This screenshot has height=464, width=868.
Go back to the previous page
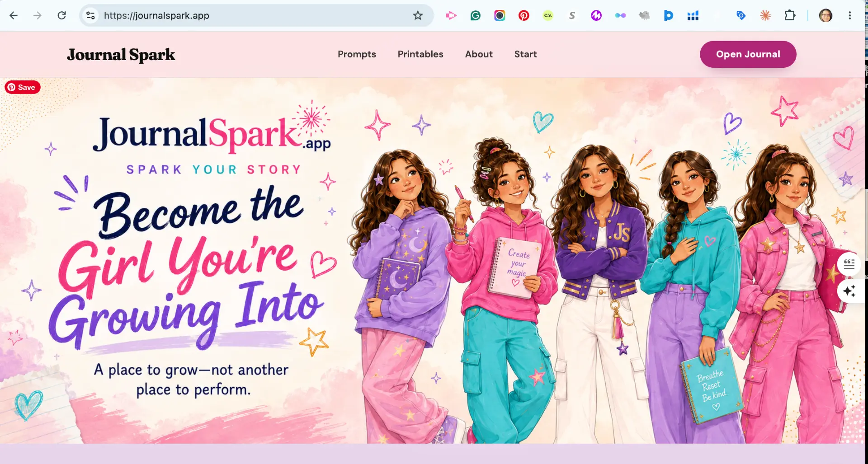[14, 15]
